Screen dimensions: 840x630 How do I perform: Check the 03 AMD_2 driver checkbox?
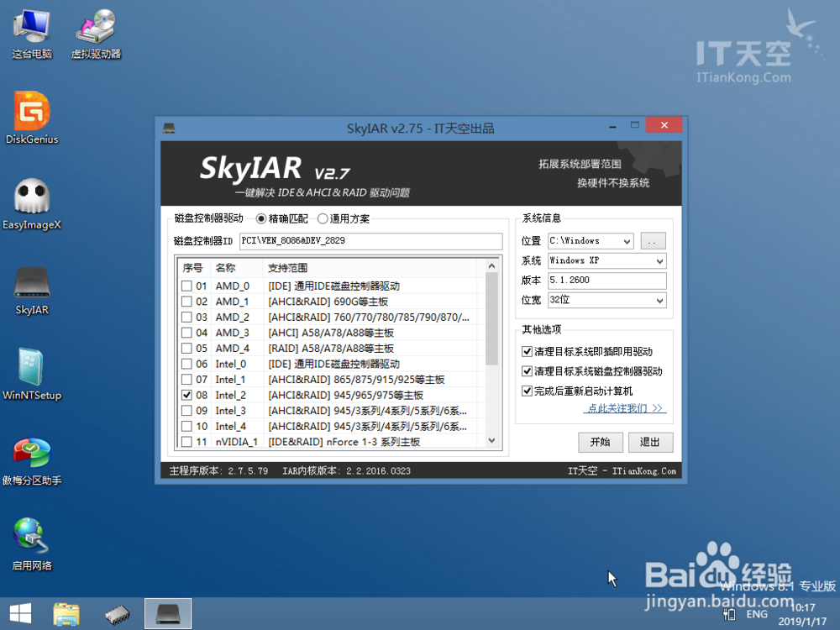tap(186, 318)
